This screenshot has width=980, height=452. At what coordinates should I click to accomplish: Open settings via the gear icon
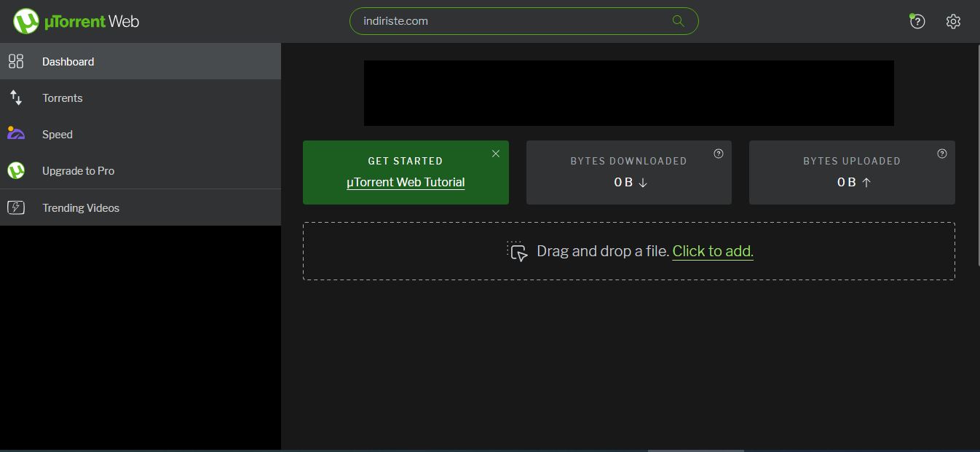click(x=953, y=21)
